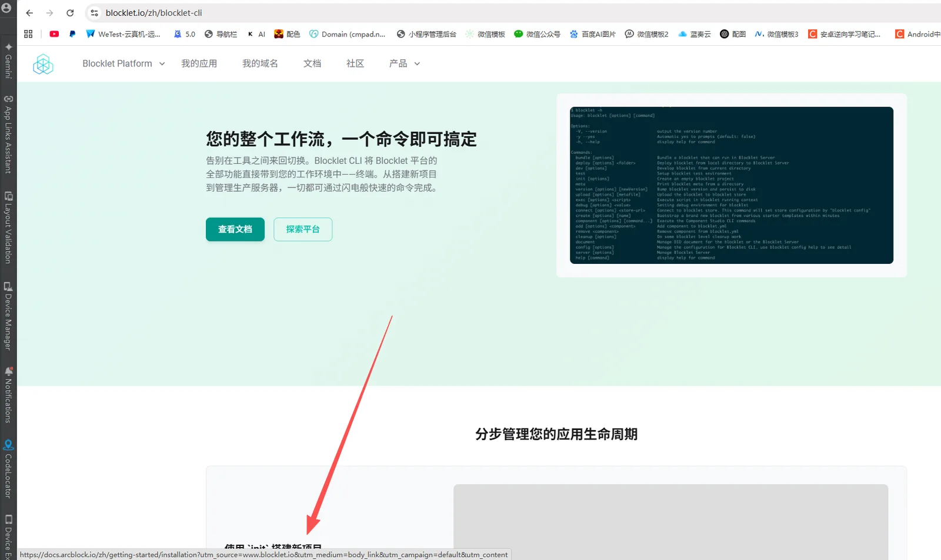Open the 百度AI图片 bookmark

coord(592,34)
